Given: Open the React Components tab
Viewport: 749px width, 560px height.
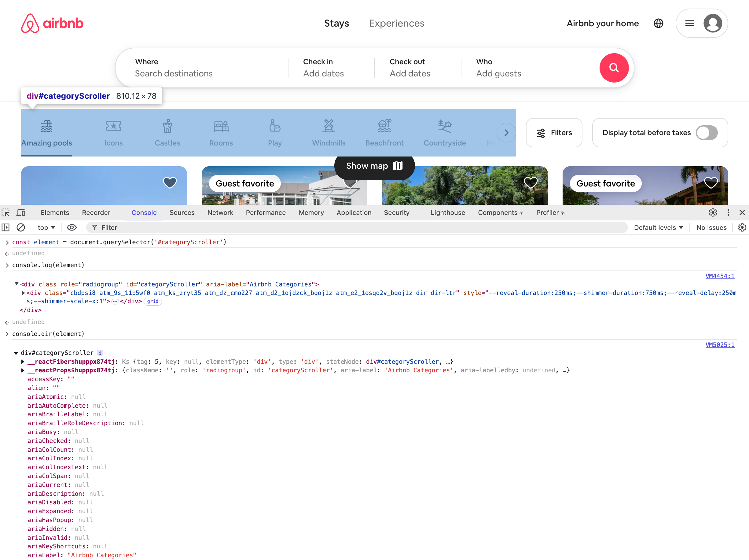Looking at the screenshot, I should pyautogui.click(x=500, y=212).
